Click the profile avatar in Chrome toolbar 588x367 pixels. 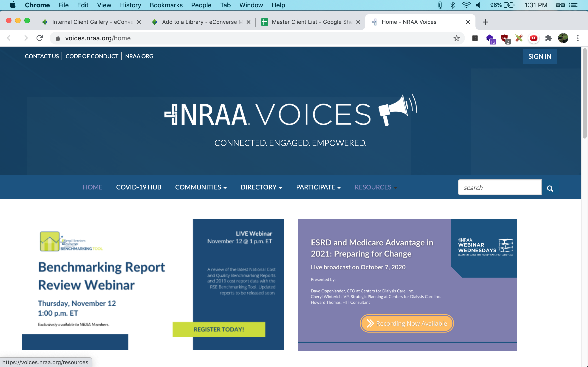point(563,38)
